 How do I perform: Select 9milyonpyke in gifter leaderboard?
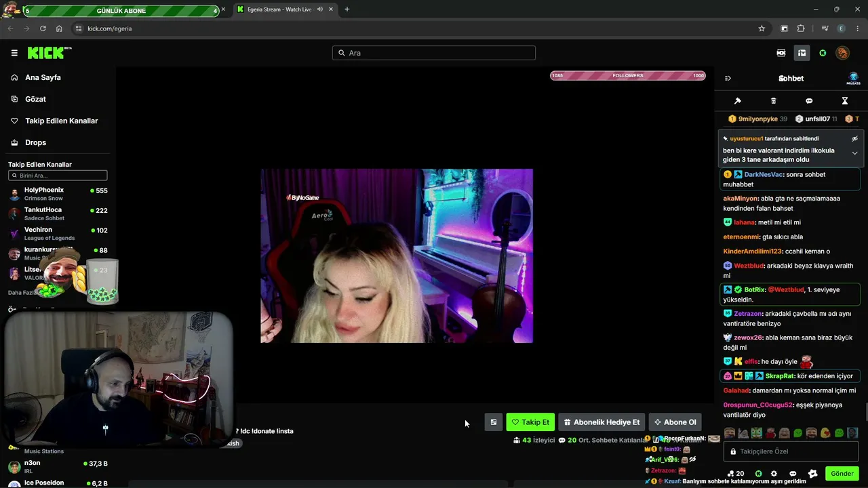tap(757, 119)
